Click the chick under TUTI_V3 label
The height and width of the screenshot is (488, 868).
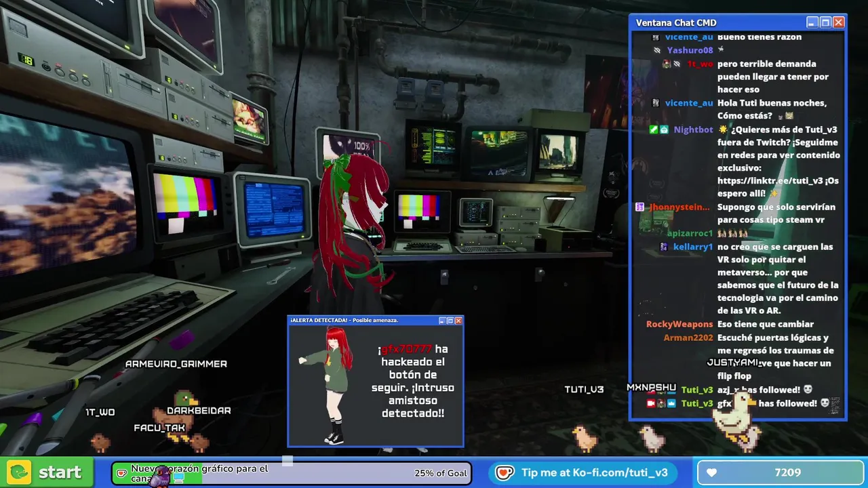585,439
